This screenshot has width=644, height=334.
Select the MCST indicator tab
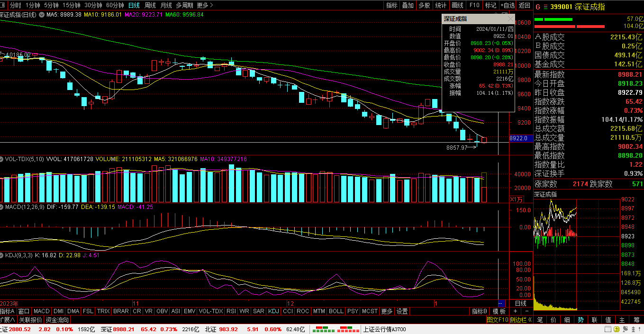[370, 311]
